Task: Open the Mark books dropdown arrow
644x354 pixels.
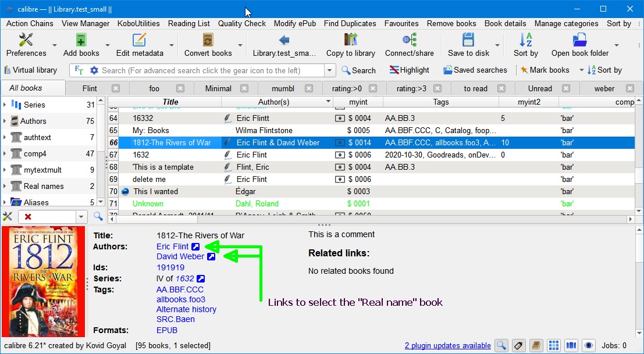Action: (581, 70)
